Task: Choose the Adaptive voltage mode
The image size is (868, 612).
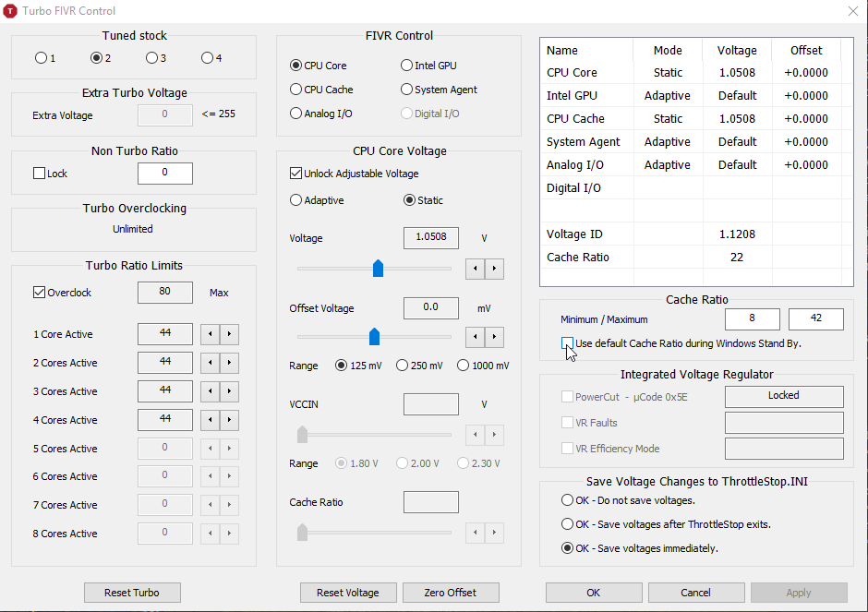Action: click(x=296, y=200)
